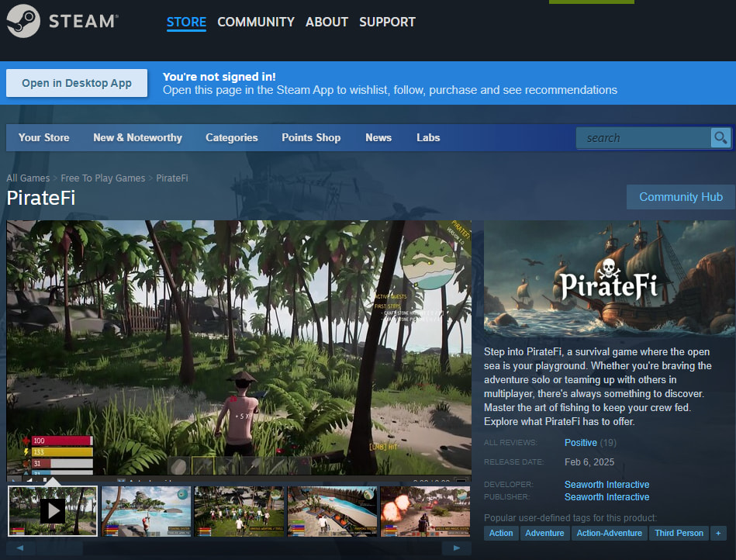This screenshot has height=560, width=736.
Task: Click the "PUBLISHER:" label
Action: click(506, 496)
